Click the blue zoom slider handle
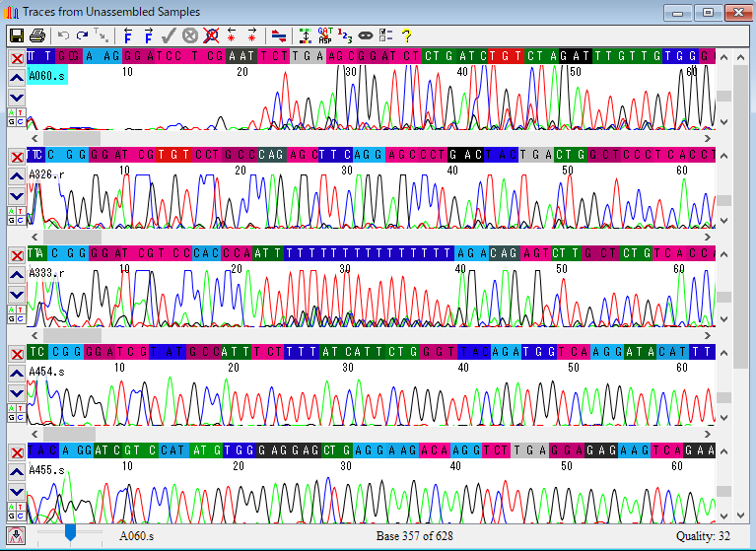 70,532
